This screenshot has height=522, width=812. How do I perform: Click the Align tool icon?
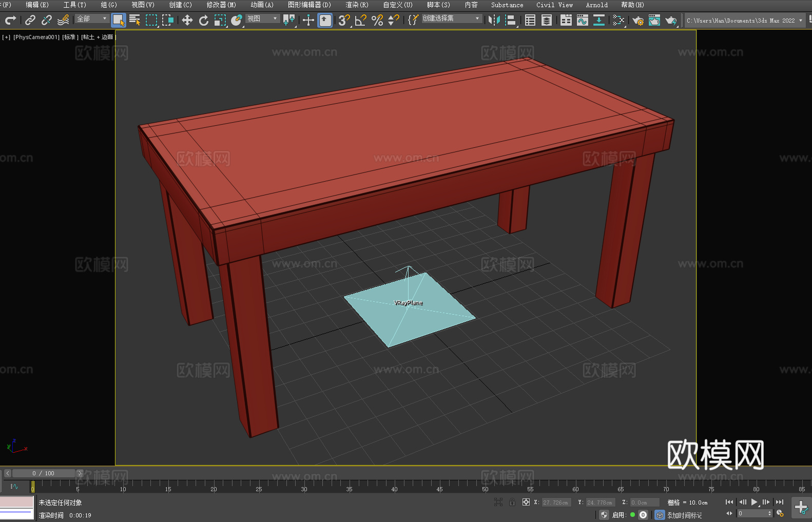(511, 20)
